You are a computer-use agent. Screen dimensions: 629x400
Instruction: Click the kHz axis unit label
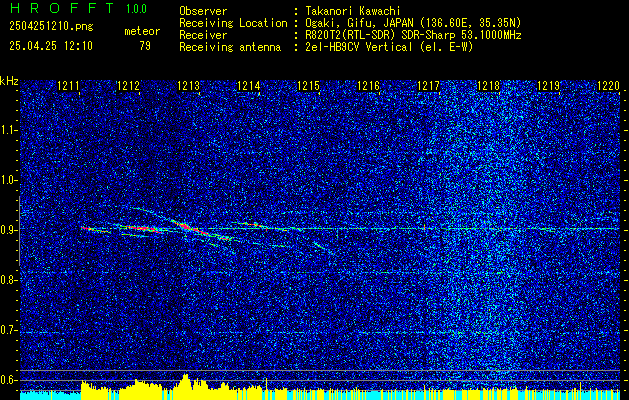tap(9, 81)
